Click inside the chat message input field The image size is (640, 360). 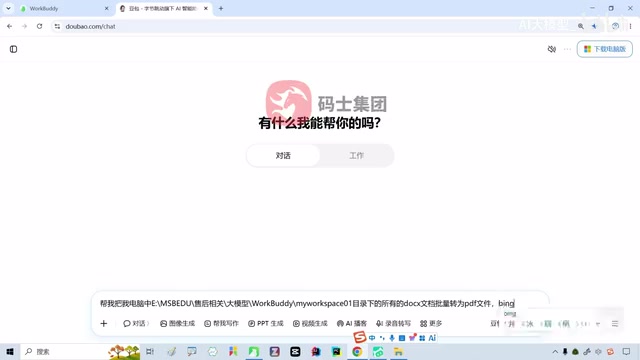[x=307, y=303]
